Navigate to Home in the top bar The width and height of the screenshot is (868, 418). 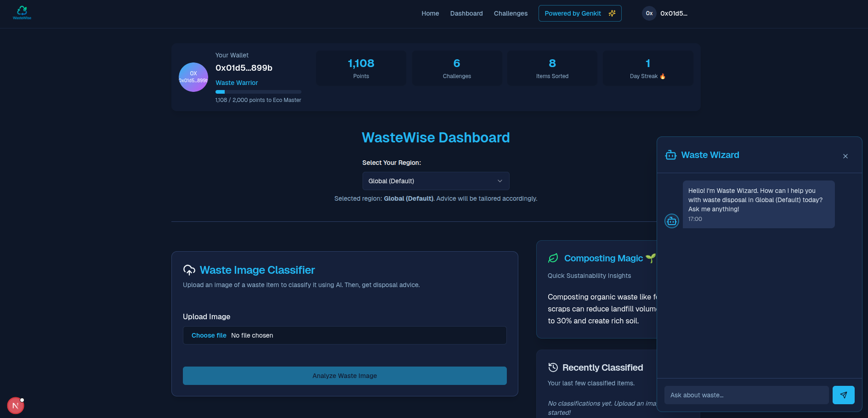click(430, 13)
